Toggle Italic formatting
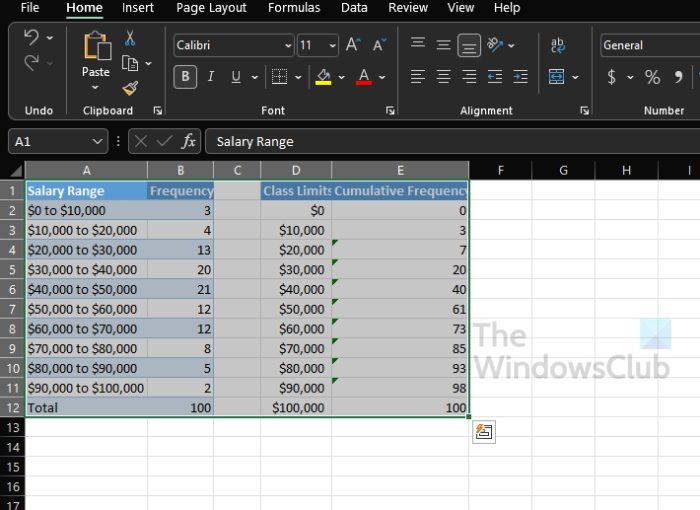The width and height of the screenshot is (700, 510). [211, 77]
